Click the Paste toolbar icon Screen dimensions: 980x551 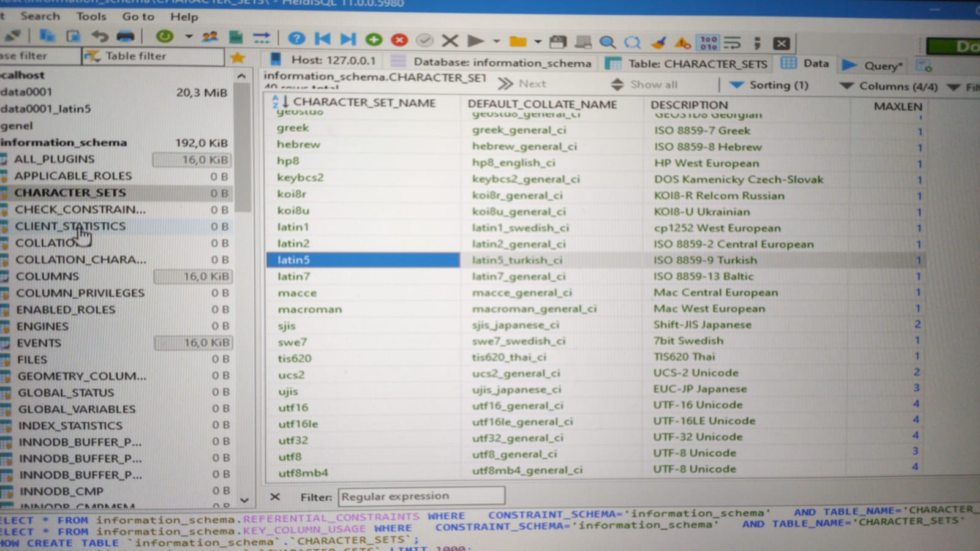pyautogui.click(x=73, y=36)
